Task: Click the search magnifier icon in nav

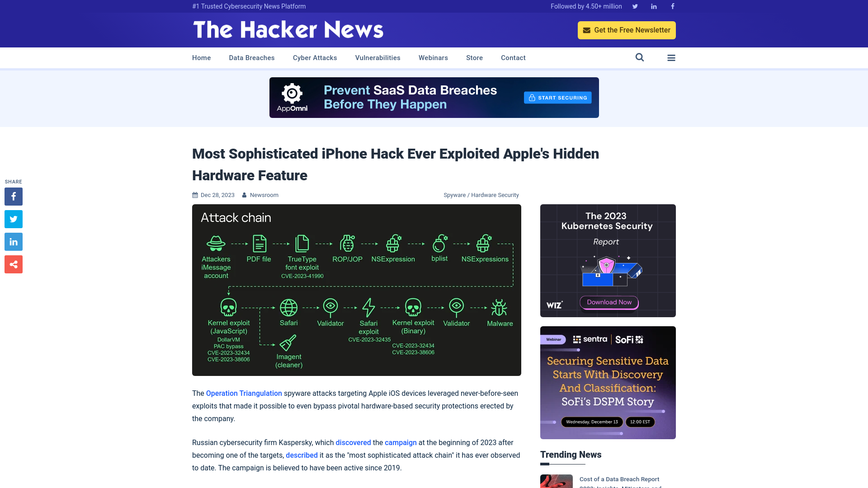Action: point(640,57)
